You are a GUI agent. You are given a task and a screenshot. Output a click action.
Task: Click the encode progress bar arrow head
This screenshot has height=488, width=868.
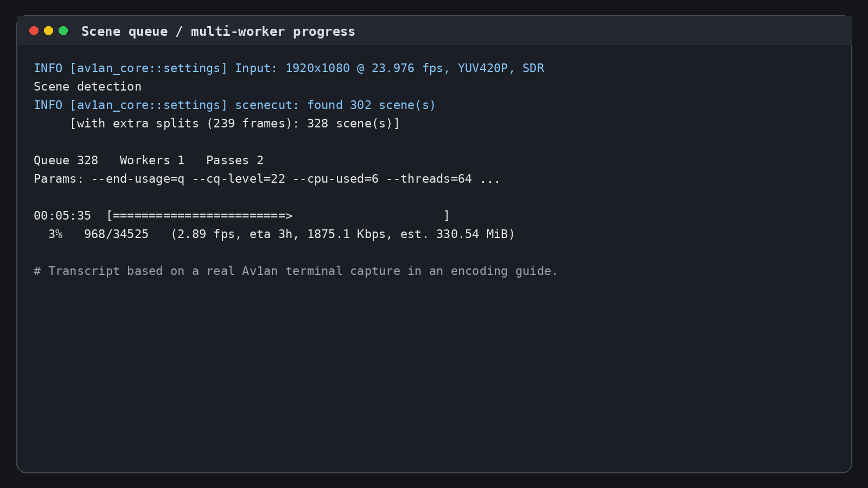pyautogui.click(x=289, y=216)
